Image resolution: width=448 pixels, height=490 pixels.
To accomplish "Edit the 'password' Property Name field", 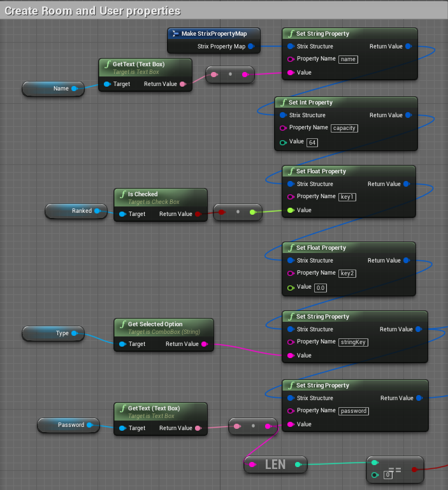I will (354, 411).
